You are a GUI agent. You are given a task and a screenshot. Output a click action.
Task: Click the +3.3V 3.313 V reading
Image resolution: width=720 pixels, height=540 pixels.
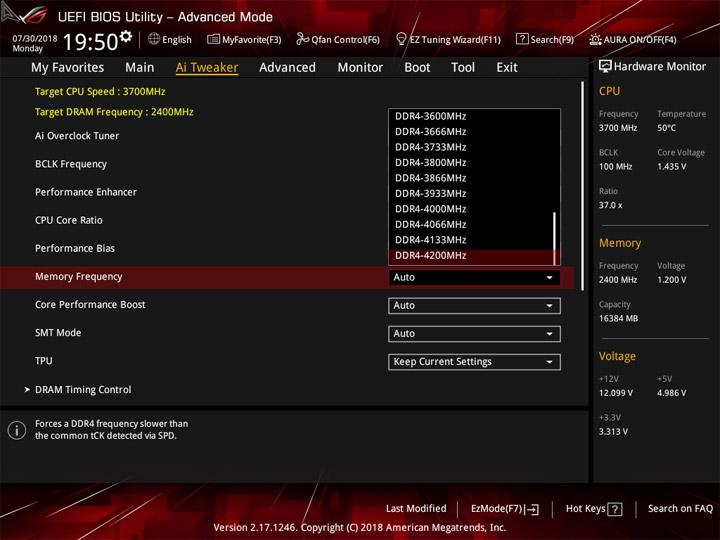click(613, 432)
